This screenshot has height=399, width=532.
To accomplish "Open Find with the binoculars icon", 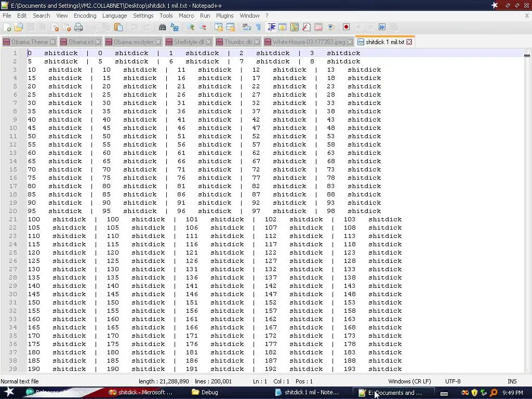I will tap(162, 27).
